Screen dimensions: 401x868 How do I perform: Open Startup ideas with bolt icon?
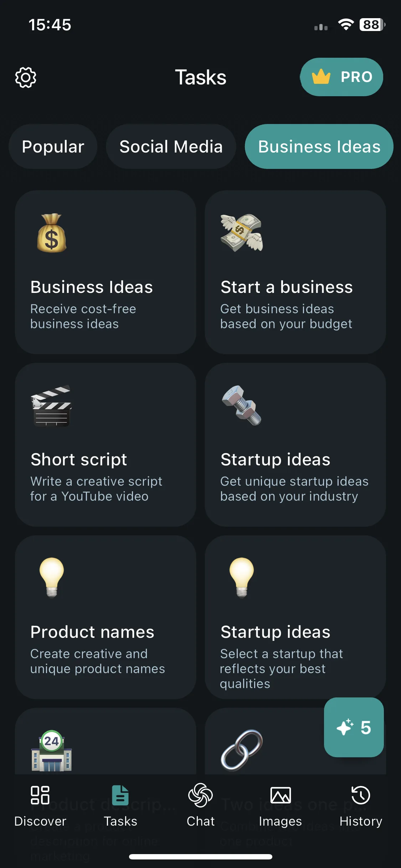point(295,445)
